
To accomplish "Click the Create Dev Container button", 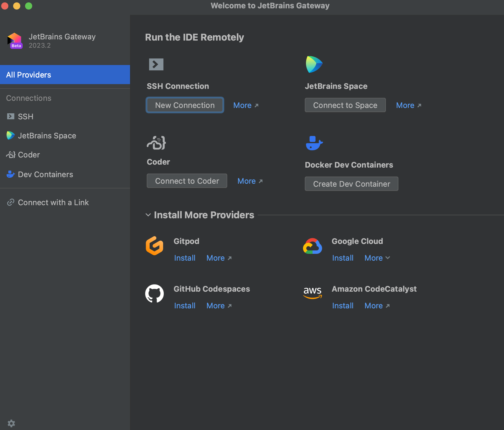I will coord(351,184).
